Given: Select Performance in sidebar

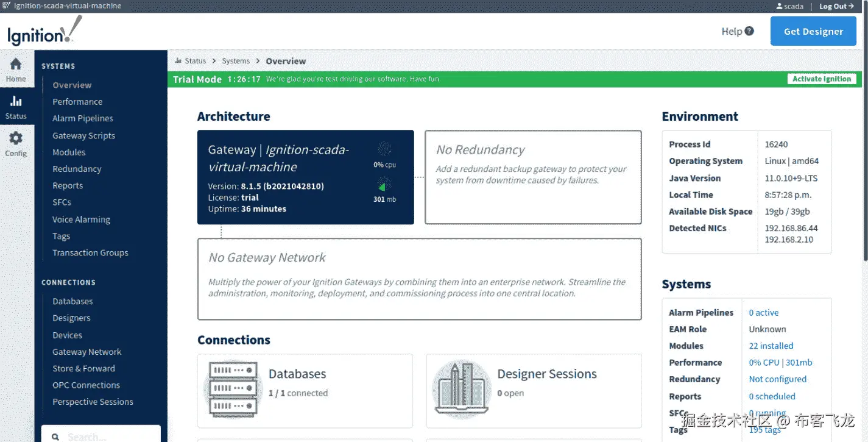Looking at the screenshot, I should (77, 102).
